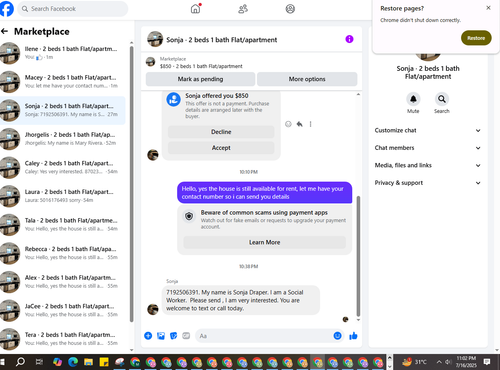Open Jhorgelis conversation in list
Viewport: 500px width, 370px height.
[x=63, y=139]
